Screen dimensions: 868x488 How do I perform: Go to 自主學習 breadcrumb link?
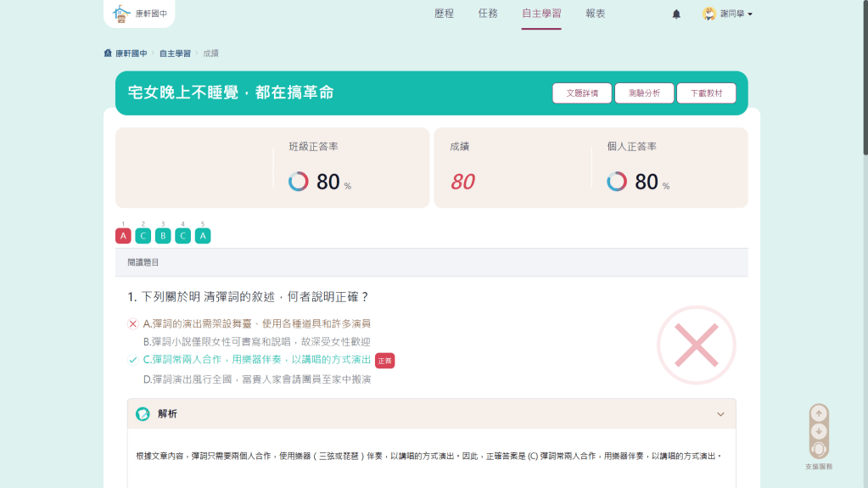(x=175, y=53)
